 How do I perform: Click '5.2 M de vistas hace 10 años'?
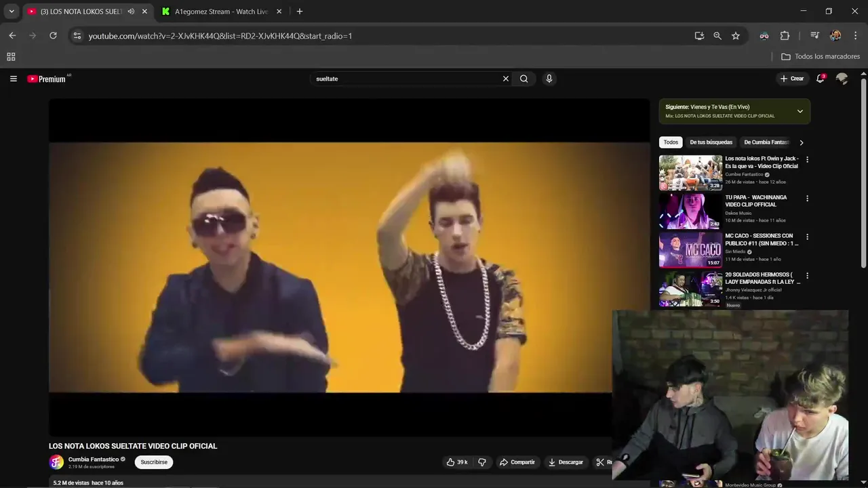pos(88,483)
